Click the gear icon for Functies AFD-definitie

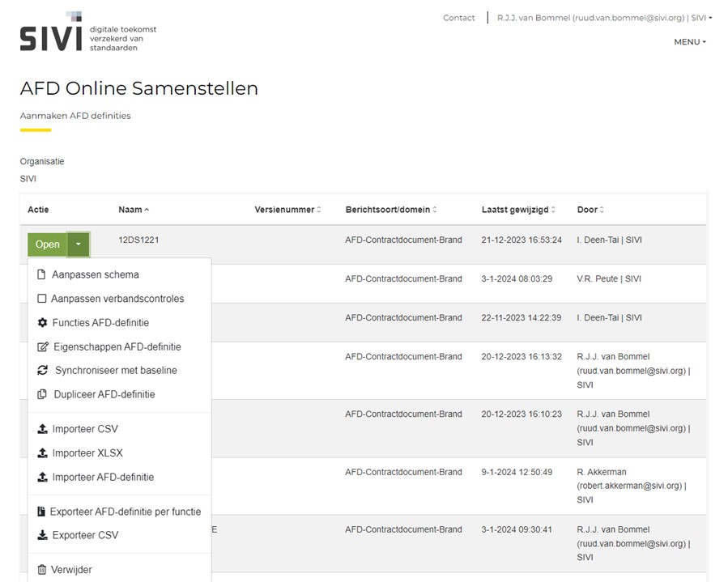pos(42,322)
